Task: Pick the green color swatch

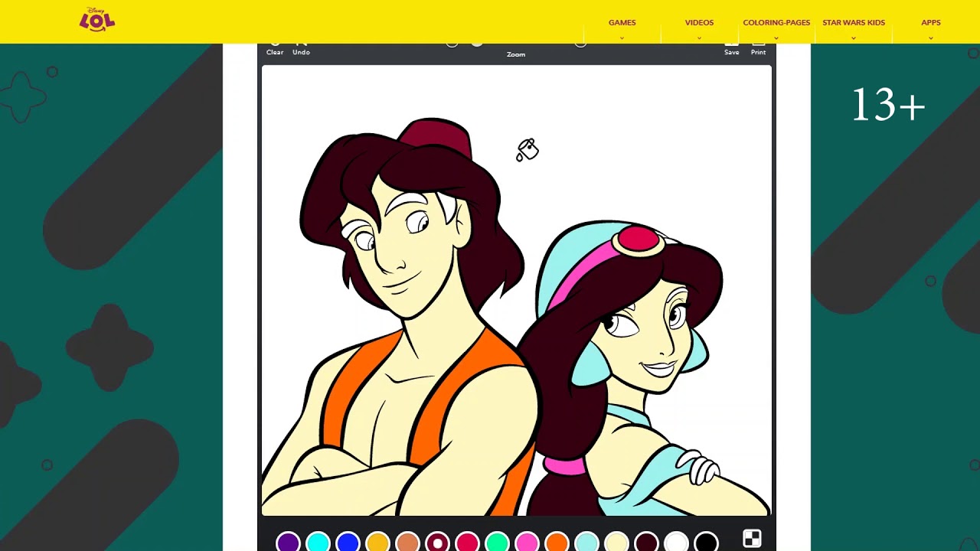Action: tap(497, 543)
